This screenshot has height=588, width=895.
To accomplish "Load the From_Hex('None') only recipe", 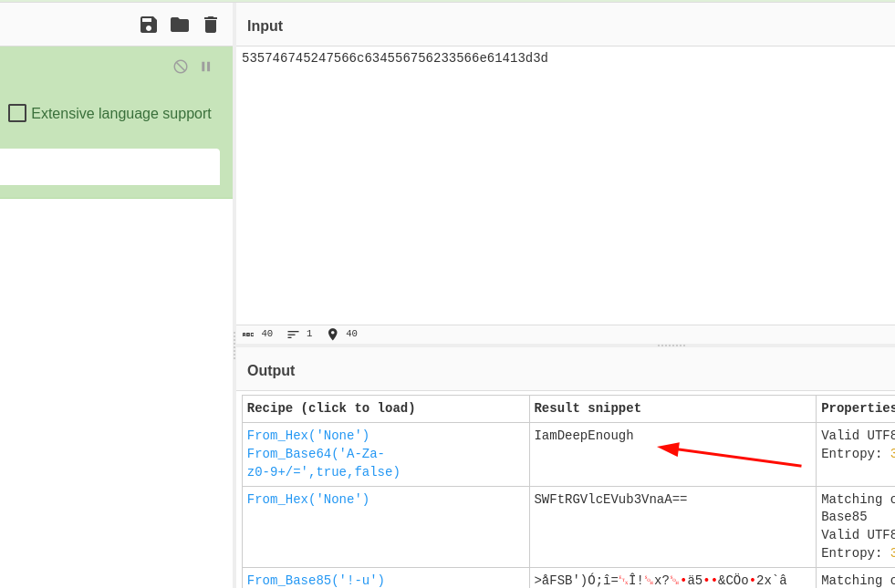I will coord(308,499).
